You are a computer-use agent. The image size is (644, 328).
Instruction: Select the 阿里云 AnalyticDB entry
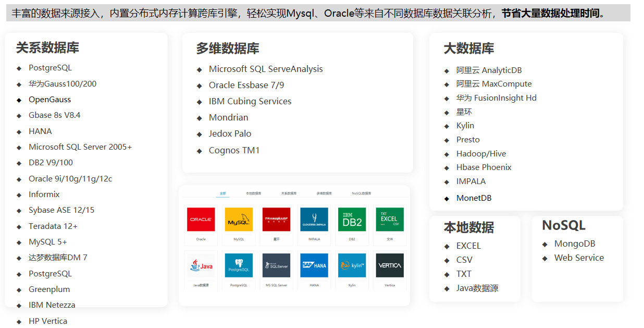click(x=489, y=70)
